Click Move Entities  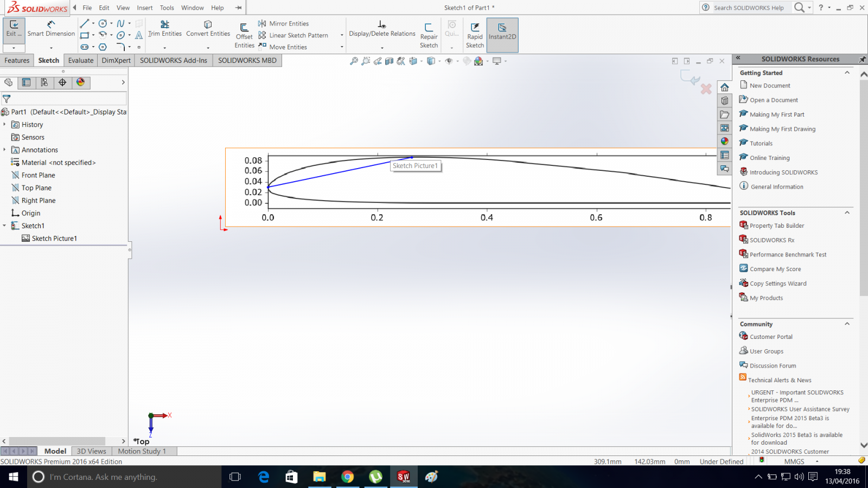(283, 47)
